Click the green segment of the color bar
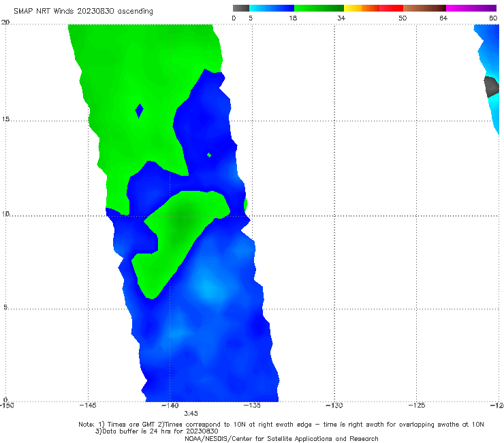The height and width of the screenshot is (443, 504). (319, 8)
